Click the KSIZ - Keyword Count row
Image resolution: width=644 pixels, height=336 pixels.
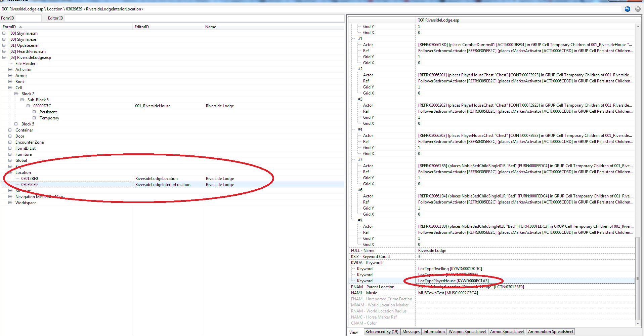pyautogui.click(x=491, y=257)
